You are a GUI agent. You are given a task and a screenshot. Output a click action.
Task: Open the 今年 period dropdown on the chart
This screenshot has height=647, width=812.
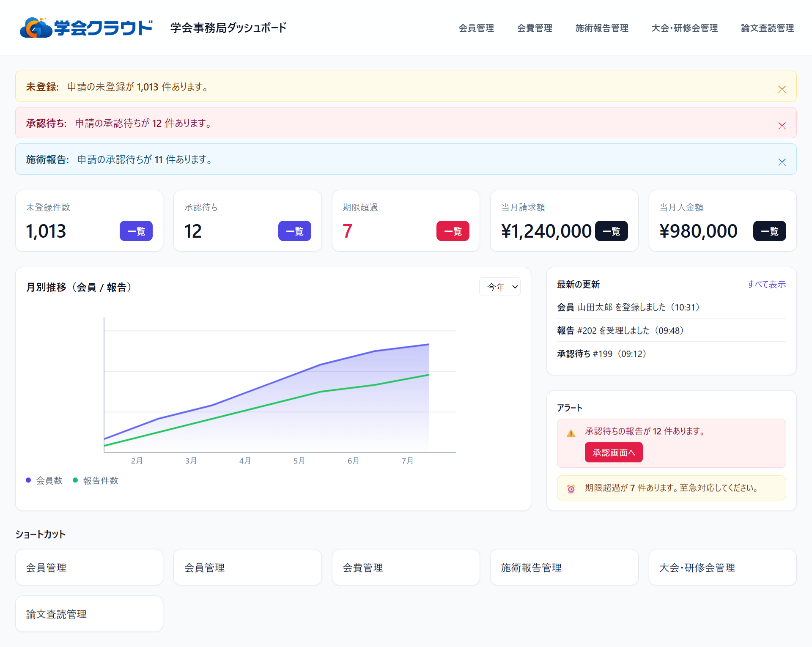click(500, 287)
